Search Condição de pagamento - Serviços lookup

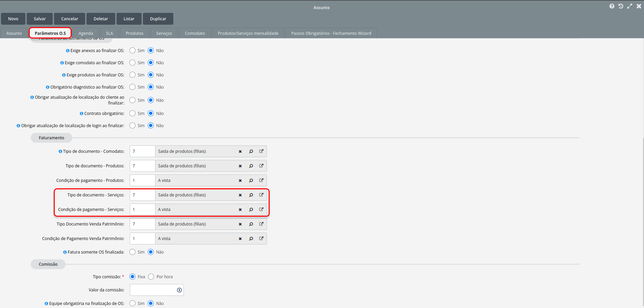[251, 210]
